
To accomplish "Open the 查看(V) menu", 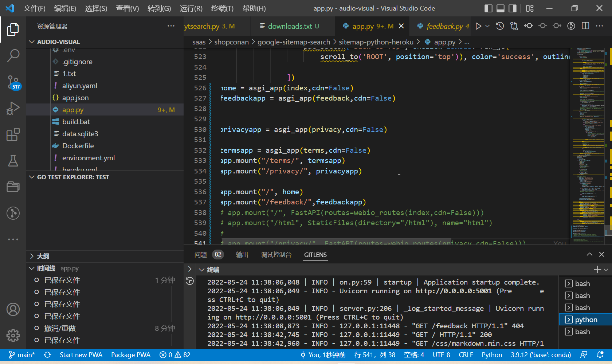I will [127, 8].
